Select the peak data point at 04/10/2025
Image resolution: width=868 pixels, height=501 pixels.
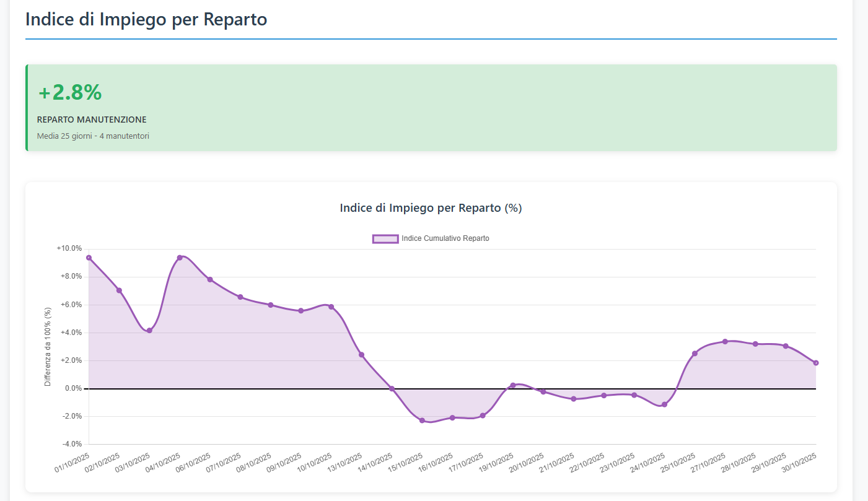180,258
